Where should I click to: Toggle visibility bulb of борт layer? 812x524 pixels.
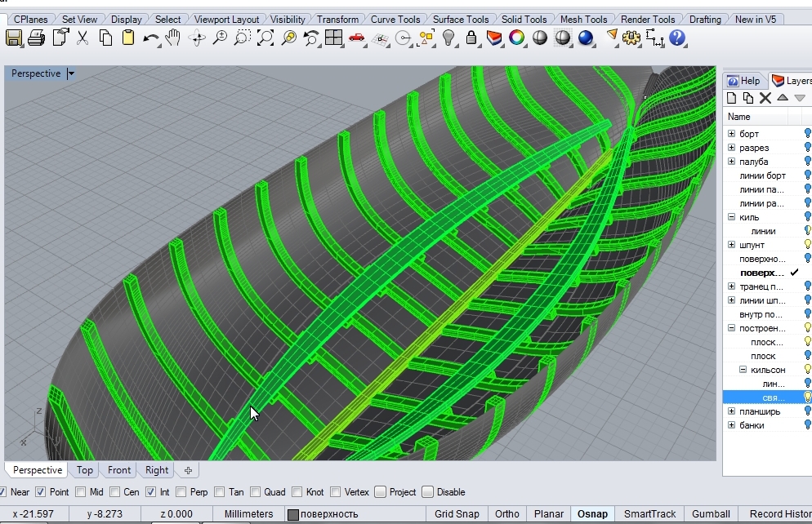tap(807, 134)
